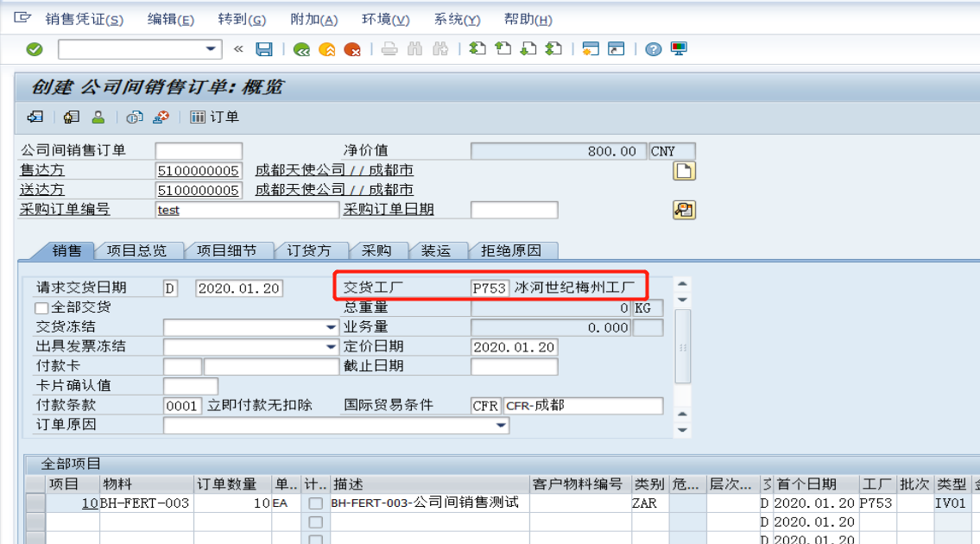
Task: Open the 附加(A) menu
Action: click(313, 19)
